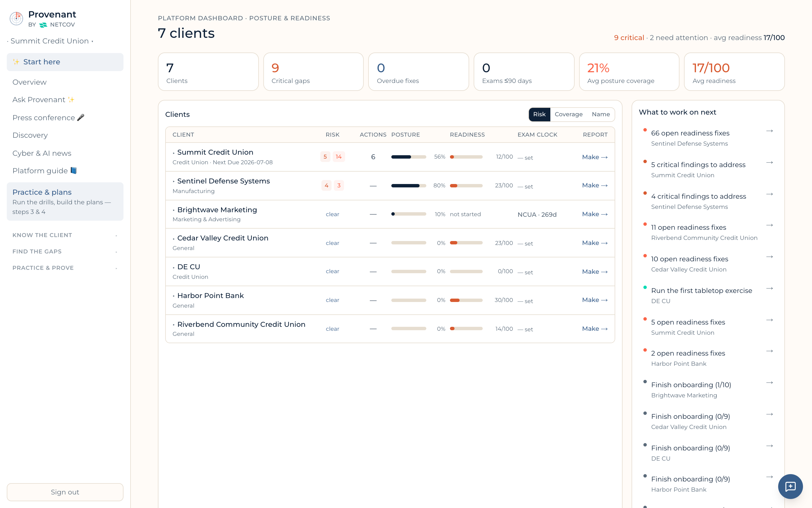Sort clients by Name
Screen dimensions: 812x508
[x=601, y=114]
